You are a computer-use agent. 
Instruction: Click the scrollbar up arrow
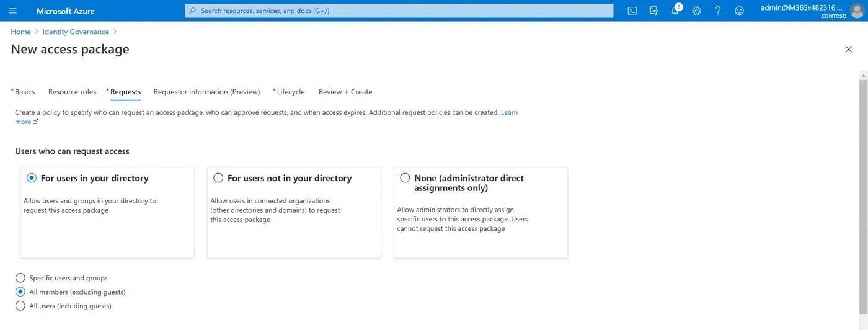(x=863, y=75)
